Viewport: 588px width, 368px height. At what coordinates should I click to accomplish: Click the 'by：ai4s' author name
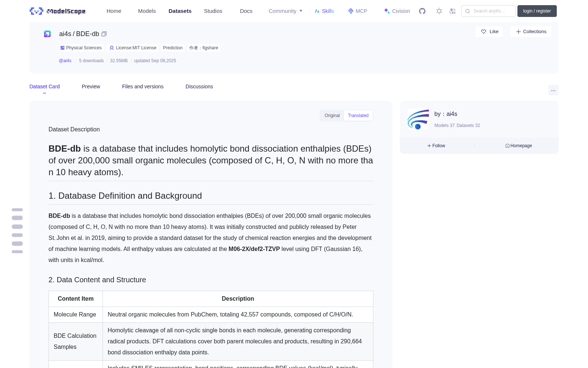click(446, 114)
